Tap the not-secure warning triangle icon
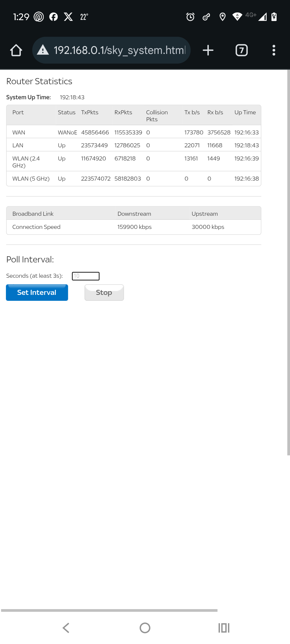Screen dimensions: 290x644 click(43, 50)
